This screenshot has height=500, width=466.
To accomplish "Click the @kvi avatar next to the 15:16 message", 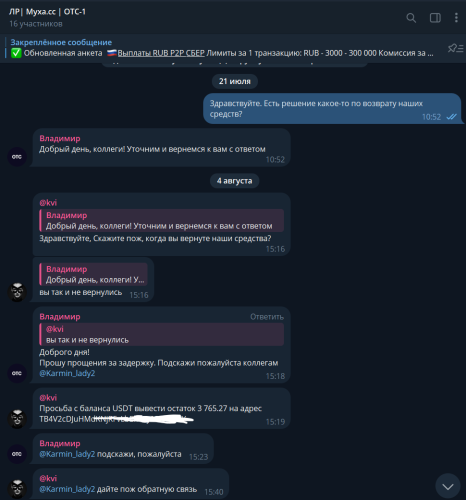I will (x=17, y=292).
